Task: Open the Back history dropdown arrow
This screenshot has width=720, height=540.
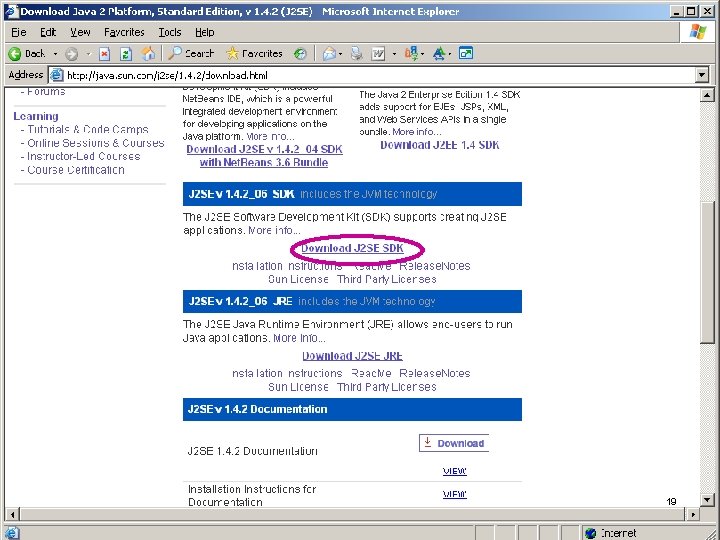Action: click(x=56, y=54)
